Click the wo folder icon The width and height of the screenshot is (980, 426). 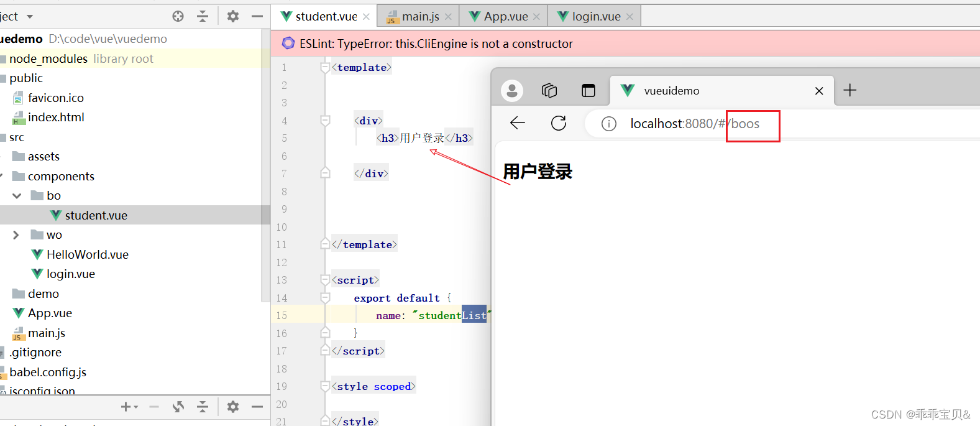pyautogui.click(x=37, y=234)
